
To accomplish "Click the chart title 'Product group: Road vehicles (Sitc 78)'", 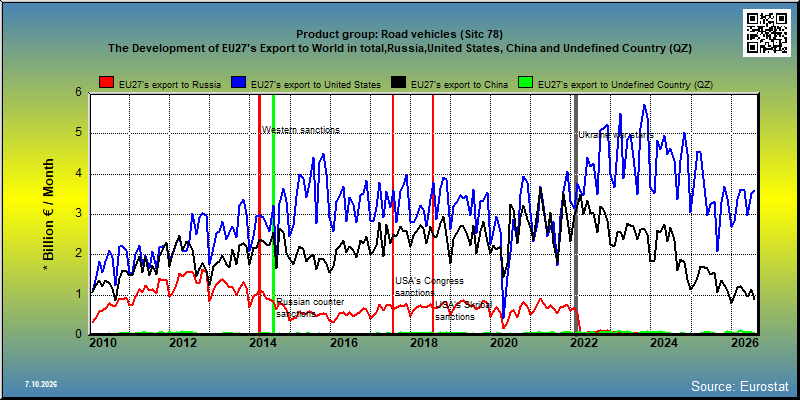I will point(399,35).
